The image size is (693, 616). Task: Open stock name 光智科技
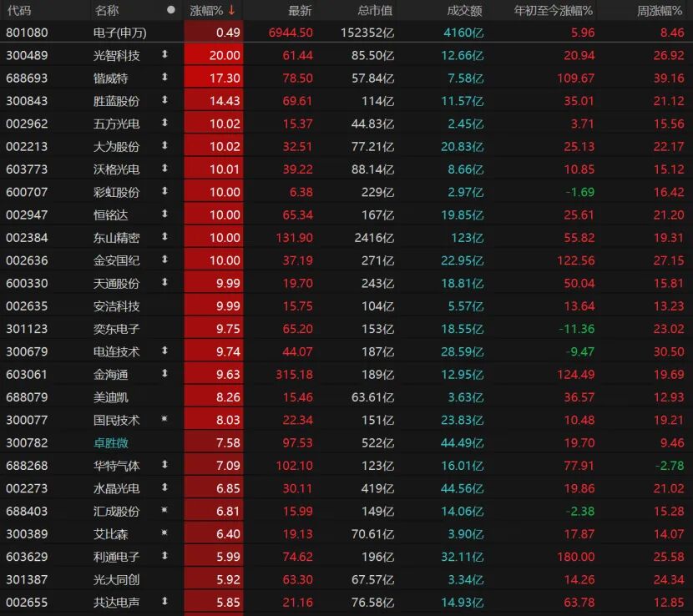click(x=116, y=56)
